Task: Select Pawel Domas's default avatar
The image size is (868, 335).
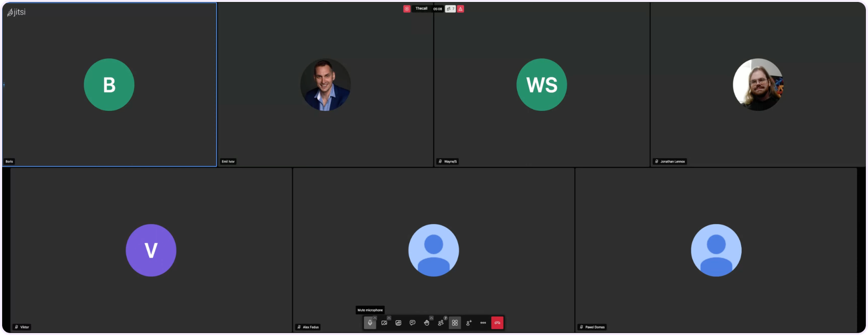Action: click(716, 250)
